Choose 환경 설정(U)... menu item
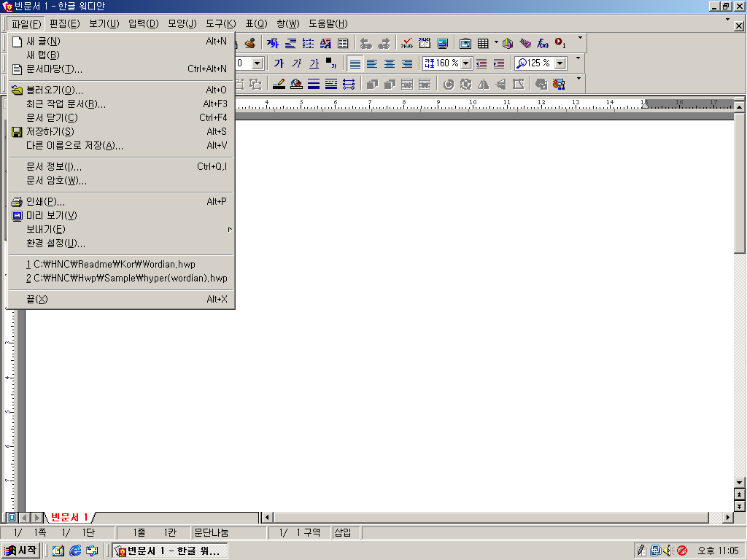Screen dimensions: 747x560 (x=120, y=244)
